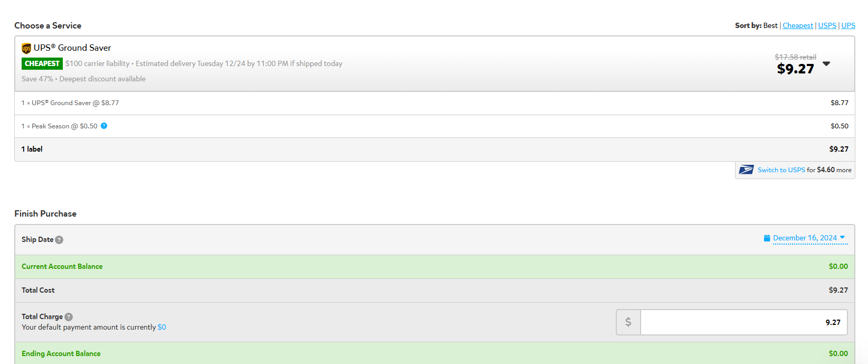Click the 1 × Peak Season @ $0.50 text
Screen dimensions: 868x364
point(60,126)
